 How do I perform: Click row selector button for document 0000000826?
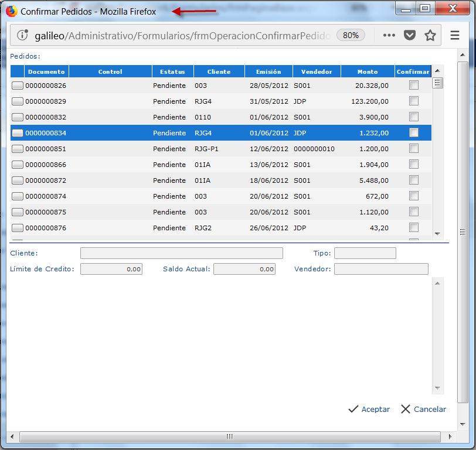[x=18, y=86]
